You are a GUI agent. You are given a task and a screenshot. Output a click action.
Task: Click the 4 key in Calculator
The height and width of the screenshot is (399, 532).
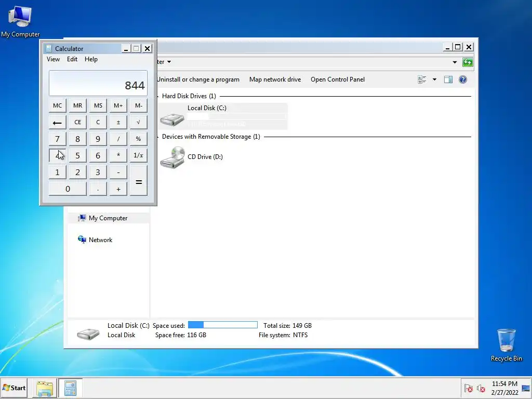pos(57,156)
